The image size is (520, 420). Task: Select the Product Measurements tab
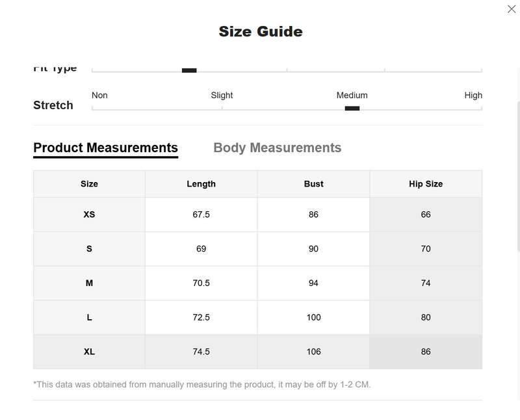coord(105,148)
